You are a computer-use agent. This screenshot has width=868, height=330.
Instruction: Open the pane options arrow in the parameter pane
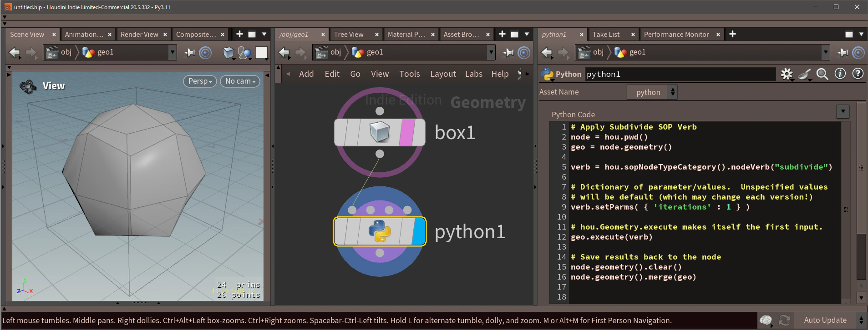click(x=861, y=35)
